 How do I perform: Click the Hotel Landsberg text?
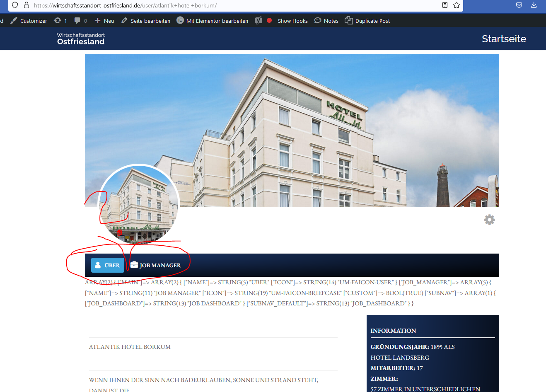pyautogui.click(x=400, y=358)
